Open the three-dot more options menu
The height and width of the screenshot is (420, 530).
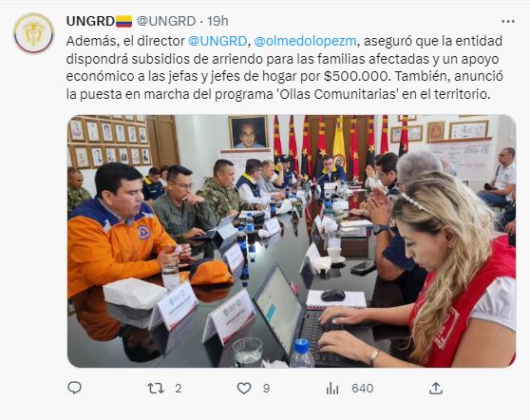pos(508,21)
